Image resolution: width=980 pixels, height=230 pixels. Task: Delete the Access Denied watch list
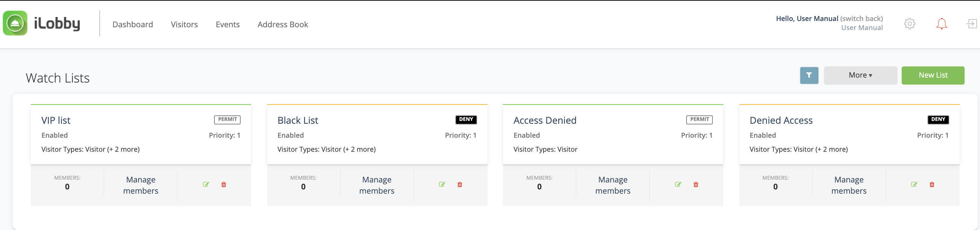[696, 184]
